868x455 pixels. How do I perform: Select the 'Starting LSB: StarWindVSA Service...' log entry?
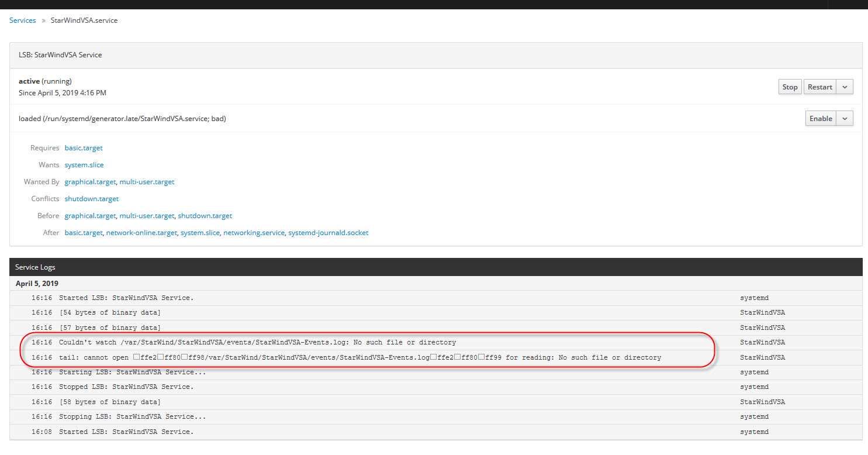pos(435,373)
